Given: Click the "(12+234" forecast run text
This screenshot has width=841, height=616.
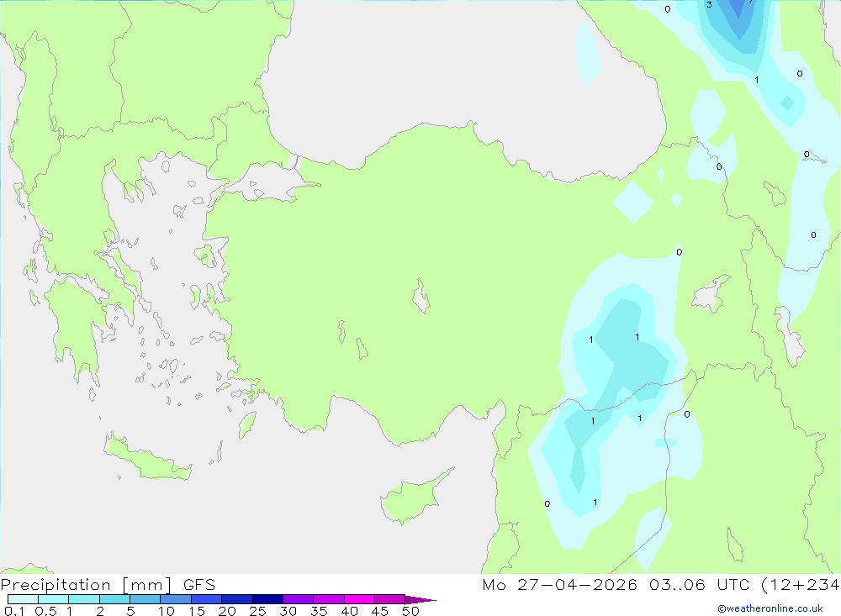Looking at the screenshot, I should point(801,585).
